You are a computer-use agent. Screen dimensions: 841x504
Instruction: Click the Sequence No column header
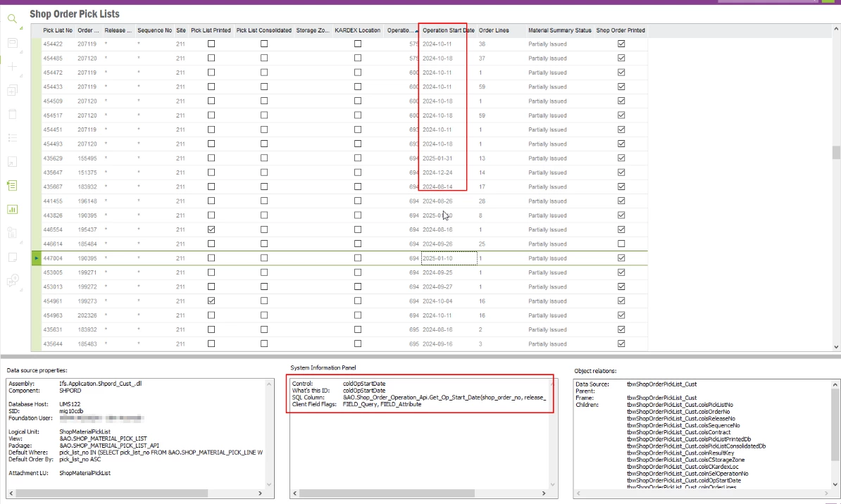154,30
